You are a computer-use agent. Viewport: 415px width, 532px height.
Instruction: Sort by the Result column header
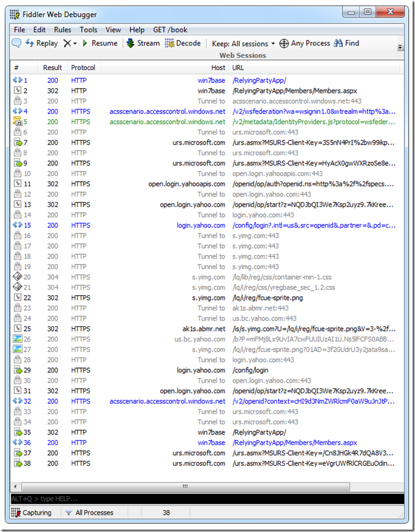pyautogui.click(x=52, y=68)
